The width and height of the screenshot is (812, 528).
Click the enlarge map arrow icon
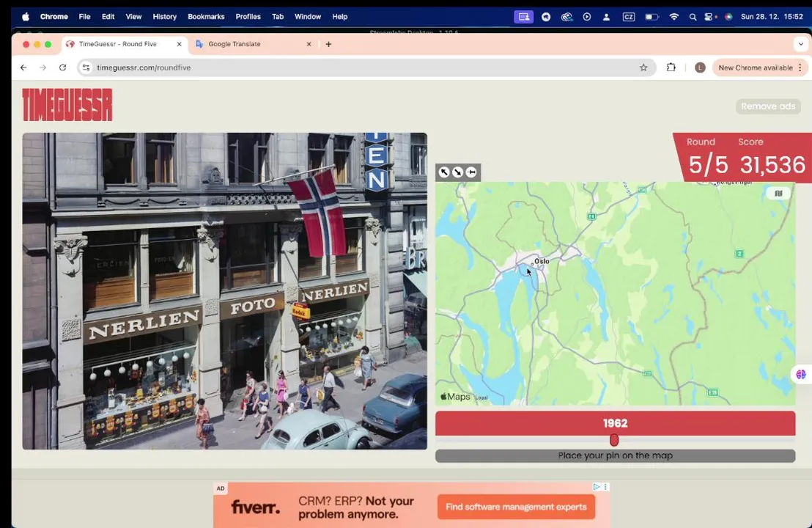coord(444,172)
